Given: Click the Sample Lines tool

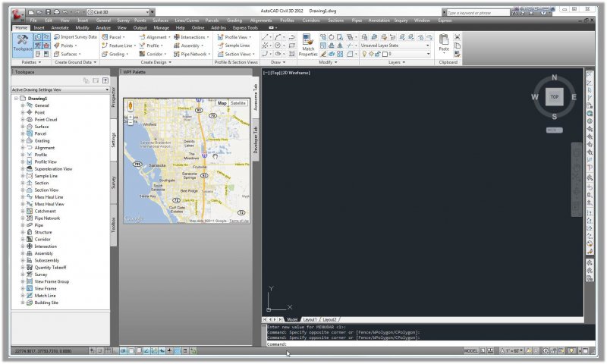Looking at the screenshot, I should (234, 45).
